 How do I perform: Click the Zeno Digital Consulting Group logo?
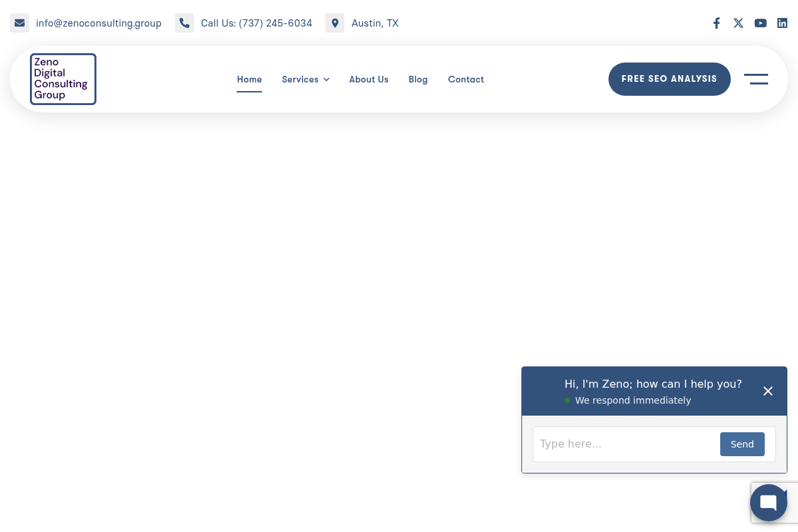tap(63, 79)
